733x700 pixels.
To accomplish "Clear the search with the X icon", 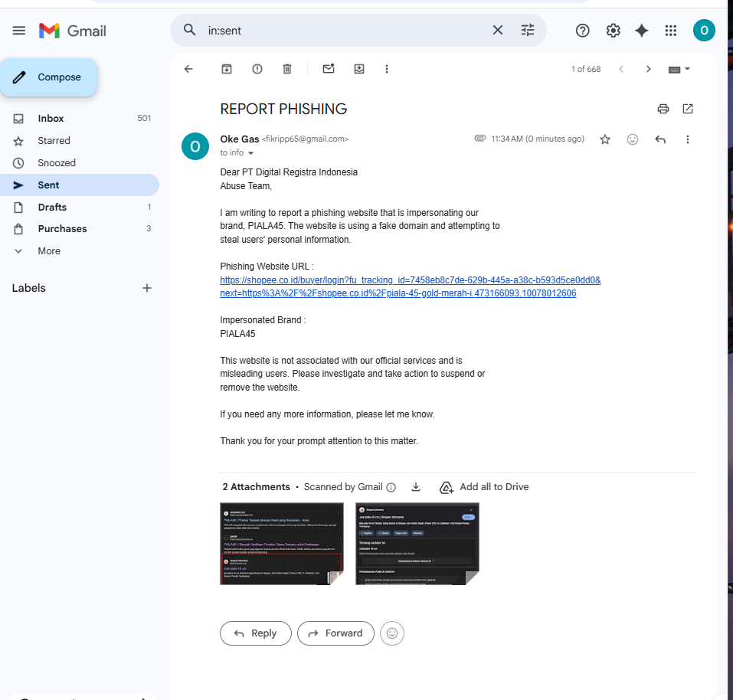I will [497, 31].
